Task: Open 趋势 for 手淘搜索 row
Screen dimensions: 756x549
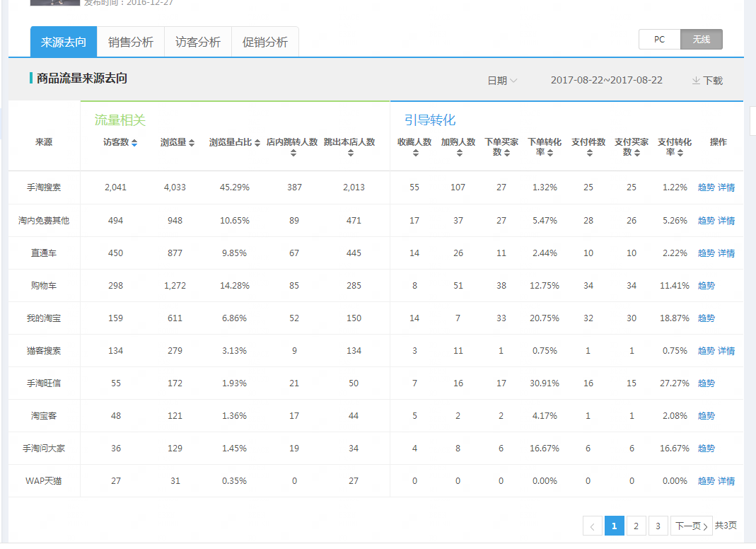Action: 706,187
